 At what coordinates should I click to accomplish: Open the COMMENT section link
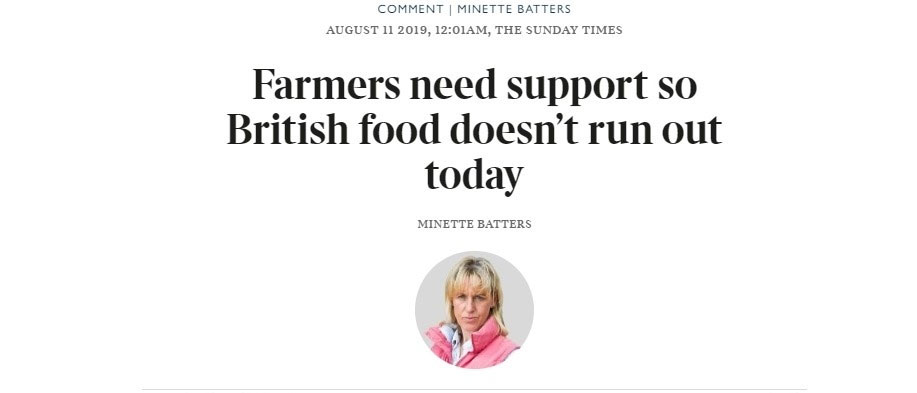(411, 9)
